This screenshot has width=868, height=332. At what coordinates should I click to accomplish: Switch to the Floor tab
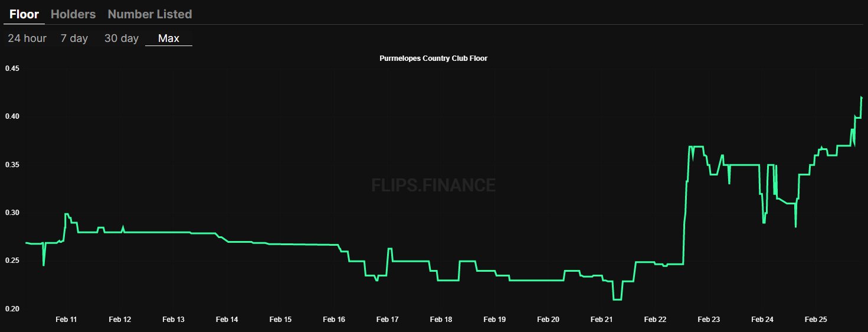(x=24, y=14)
